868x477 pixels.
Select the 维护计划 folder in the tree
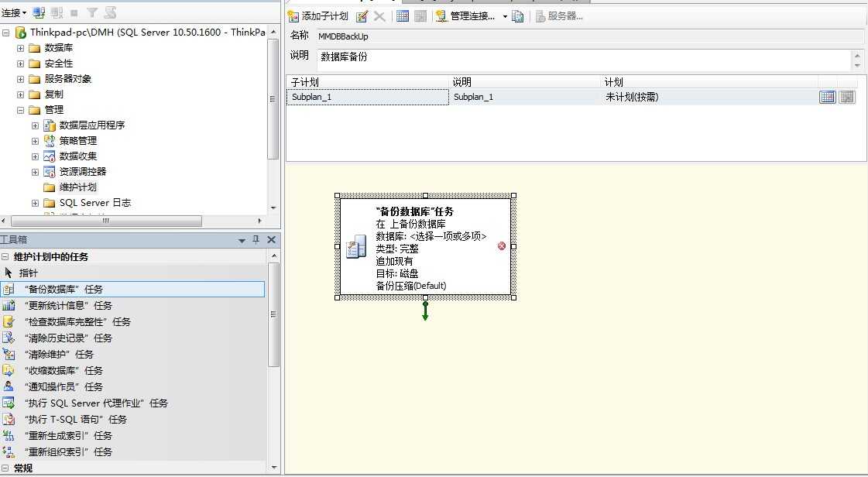(x=77, y=187)
